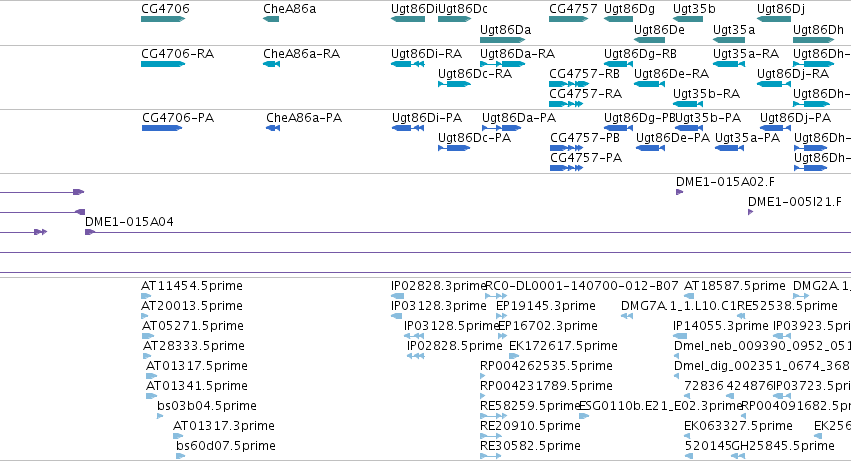Select the CG4757-RB transcript label
This screenshot has width=851, height=461.
coord(585,74)
